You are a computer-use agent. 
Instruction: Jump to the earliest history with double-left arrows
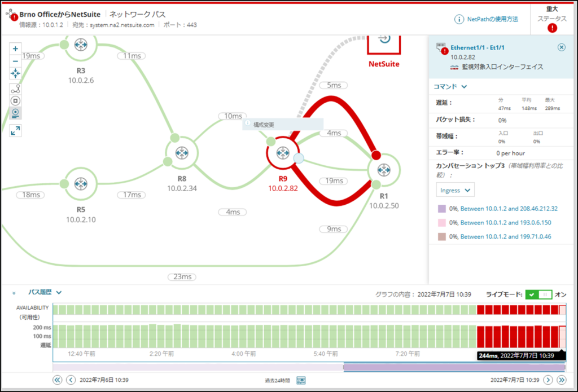[x=57, y=380]
